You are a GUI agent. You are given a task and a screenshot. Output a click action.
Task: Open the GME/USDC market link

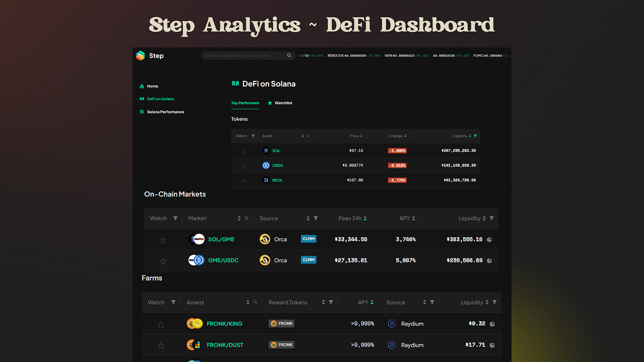(223, 260)
